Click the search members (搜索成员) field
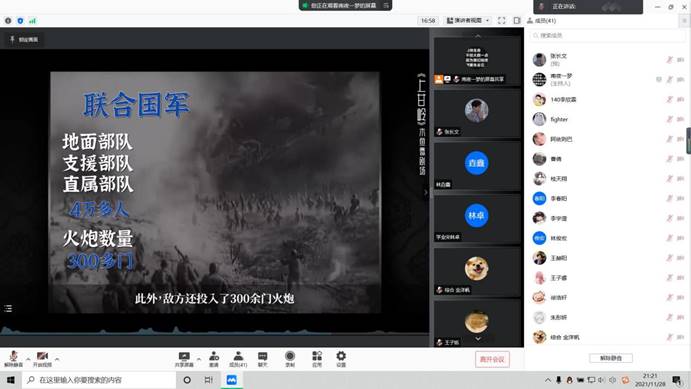Image resolution: width=691 pixels, height=389 pixels. 608,35
